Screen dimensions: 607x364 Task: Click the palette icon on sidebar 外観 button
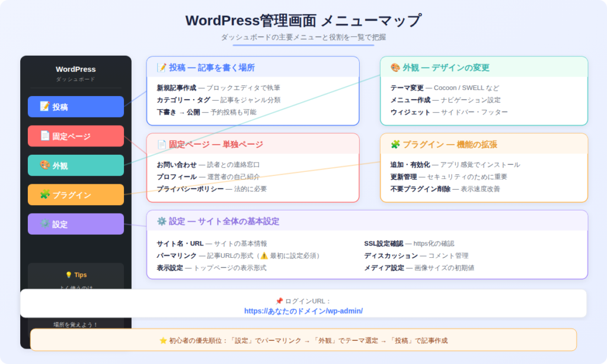click(44, 165)
